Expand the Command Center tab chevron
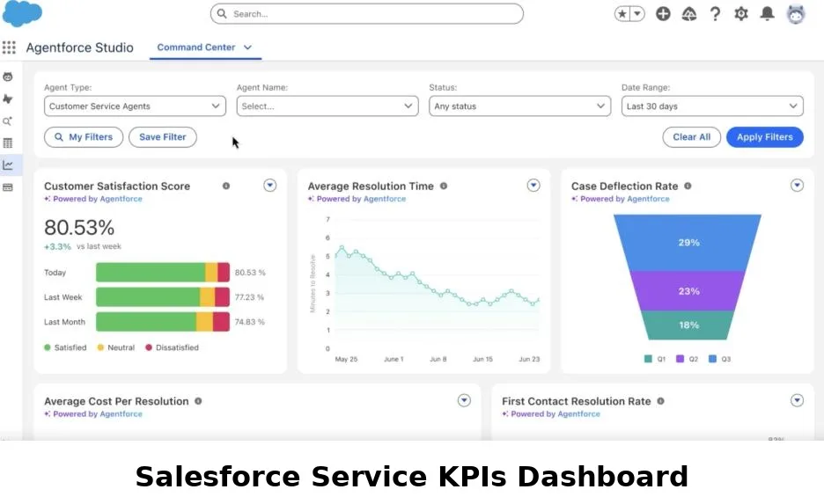This screenshot has height=504, width=824. point(247,47)
